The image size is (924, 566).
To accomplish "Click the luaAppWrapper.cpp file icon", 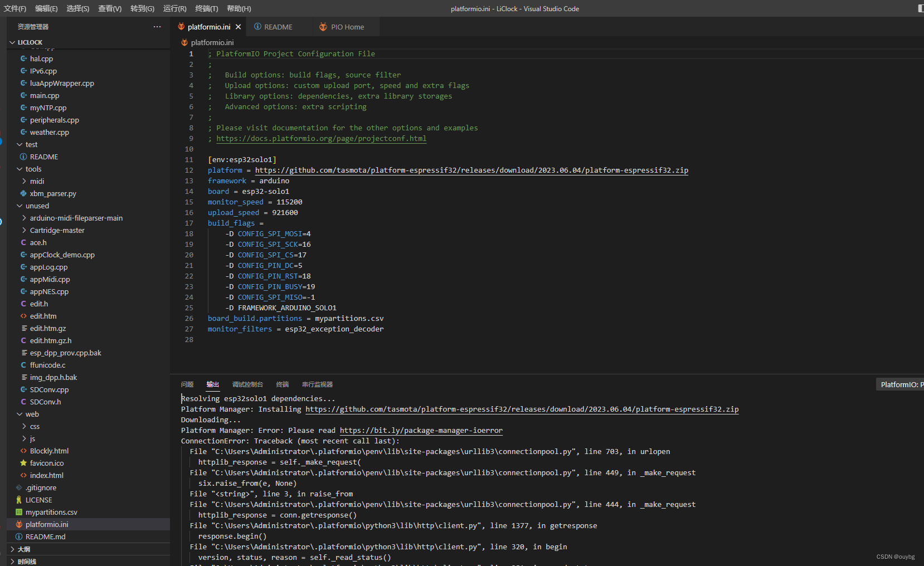I will pos(23,83).
